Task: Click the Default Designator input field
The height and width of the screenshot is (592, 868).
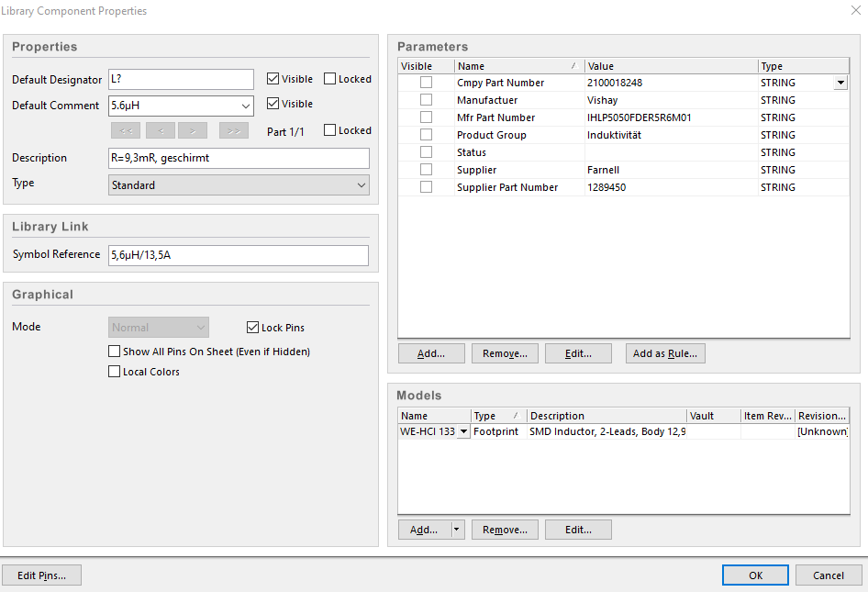Action: pyautogui.click(x=181, y=79)
